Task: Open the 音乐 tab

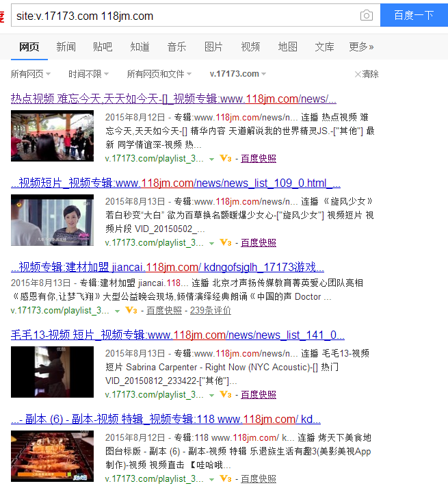Action: tap(176, 47)
